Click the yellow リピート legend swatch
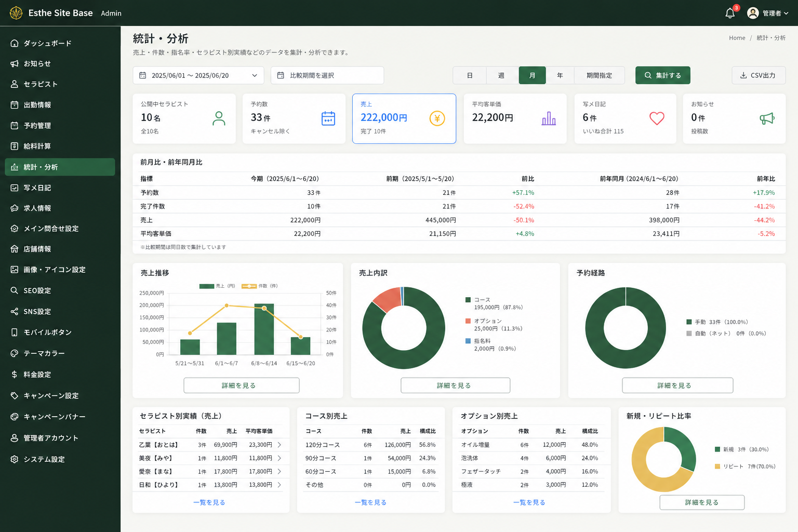Screen dimensions: 798x532 [x=717, y=467]
